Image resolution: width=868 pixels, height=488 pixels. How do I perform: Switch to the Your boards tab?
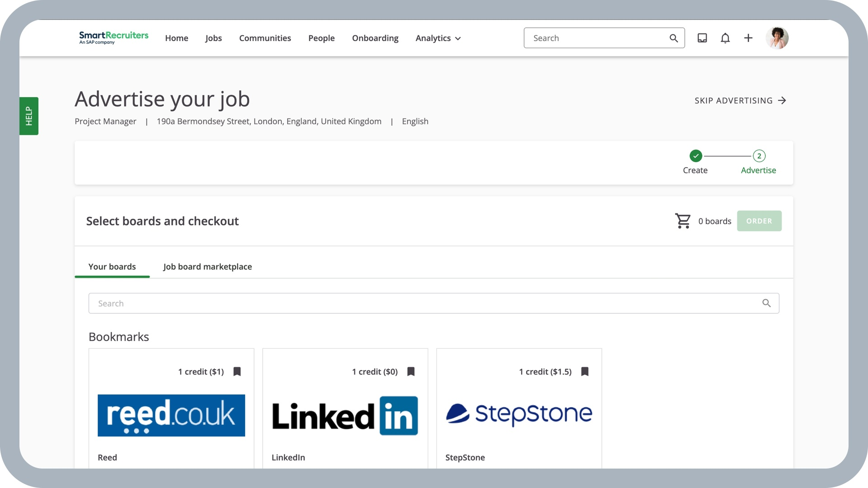pos(112,267)
